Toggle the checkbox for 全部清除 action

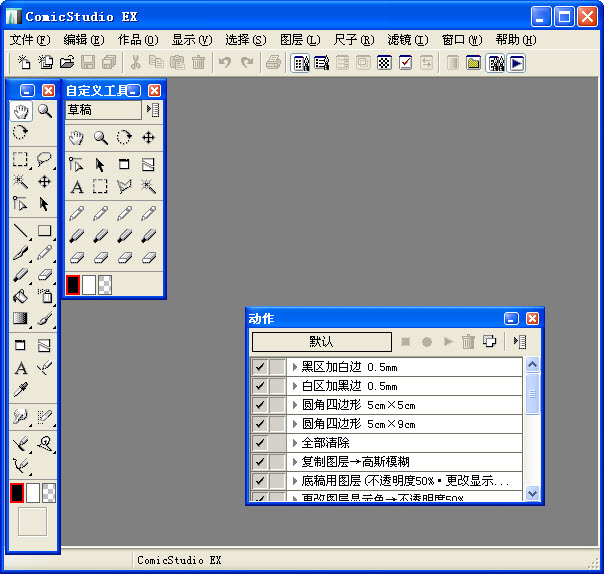[x=260, y=443]
